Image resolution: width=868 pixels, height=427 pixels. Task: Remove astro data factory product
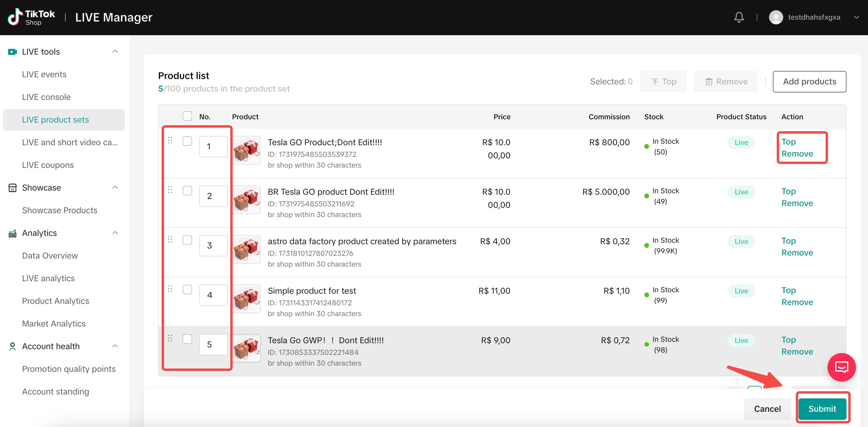click(x=797, y=253)
